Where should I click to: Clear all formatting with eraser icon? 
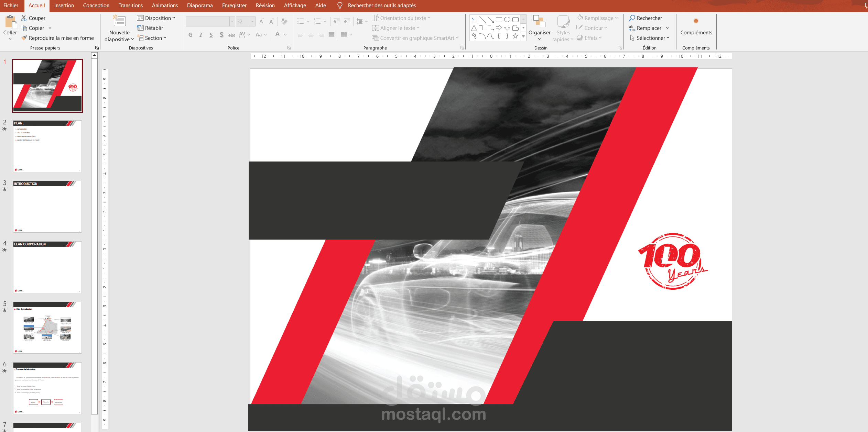(x=284, y=22)
